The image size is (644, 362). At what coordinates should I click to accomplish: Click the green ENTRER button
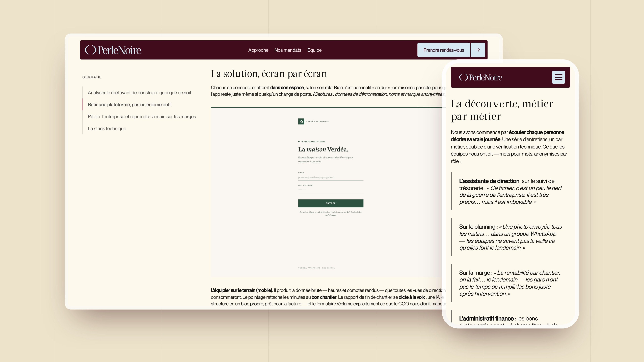pos(331,203)
